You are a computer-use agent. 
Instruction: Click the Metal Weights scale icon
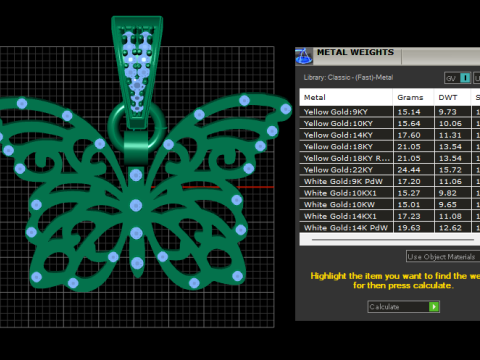[x=304, y=56]
